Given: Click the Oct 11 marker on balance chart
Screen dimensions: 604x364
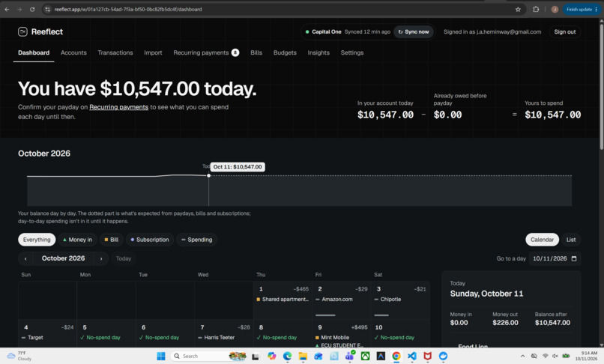Looking at the screenshot, I should tap(209, 176).
